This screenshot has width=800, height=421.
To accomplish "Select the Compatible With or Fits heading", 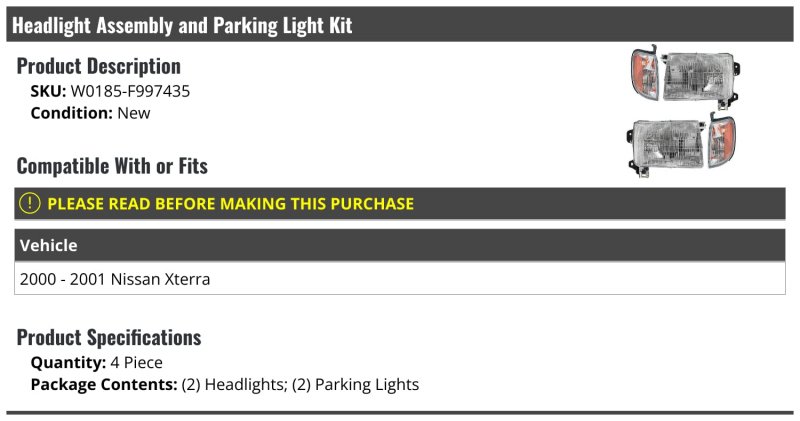I will pyautogui.click(x=112, y=166).
